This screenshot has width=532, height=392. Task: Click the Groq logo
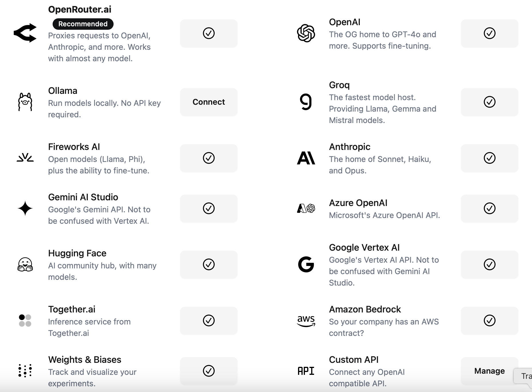tap(306, 102)
